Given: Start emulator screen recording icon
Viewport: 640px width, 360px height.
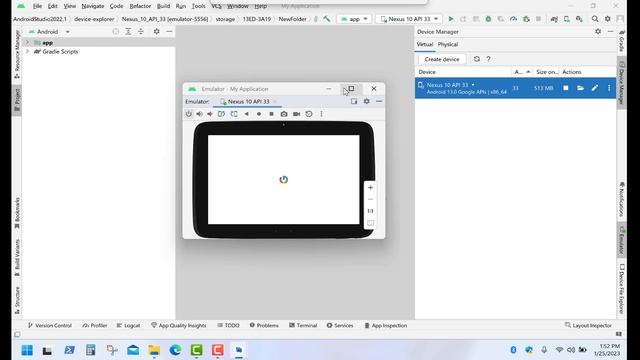Looking at the screenshot, I should (x=296, y=114).
